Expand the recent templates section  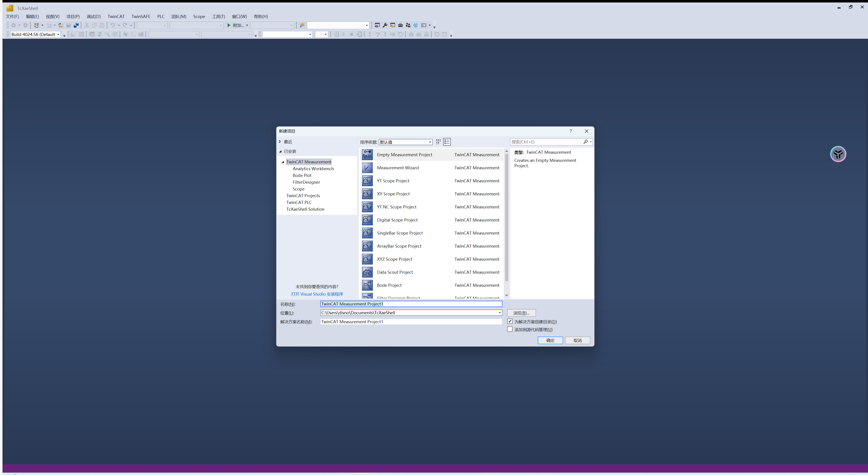click(x=280, y=142)
